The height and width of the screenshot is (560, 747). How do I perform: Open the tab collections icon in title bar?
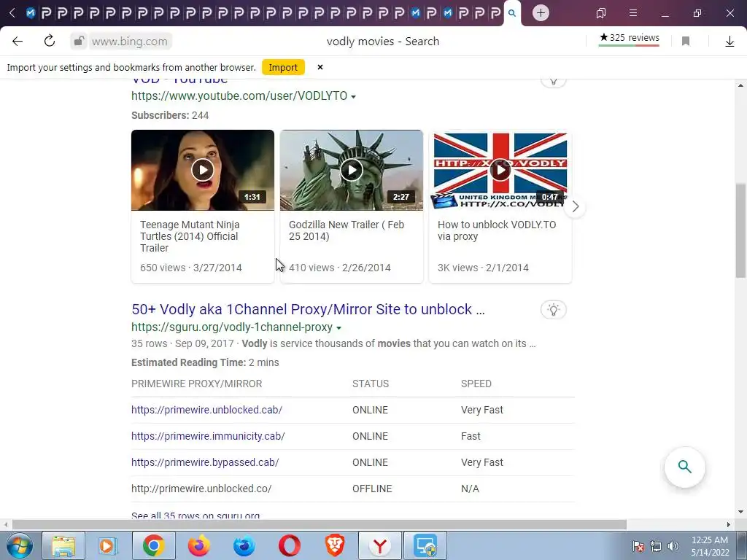click(601, 13)
